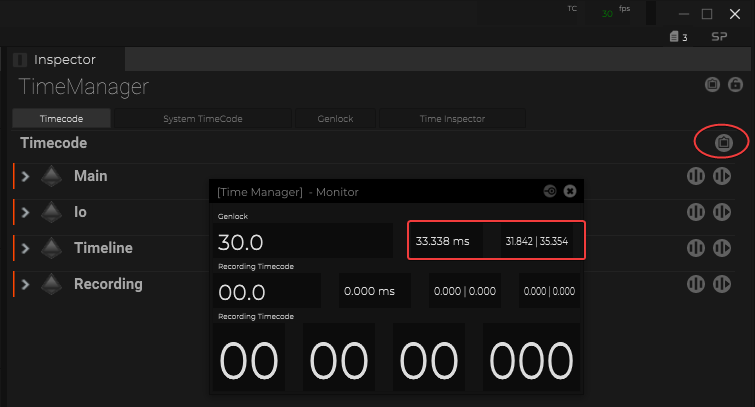Click the milliseconds 000 timecode field
The height and width of the screenshot is (407, 755).
pyautogui.click(x=531, y=357)
